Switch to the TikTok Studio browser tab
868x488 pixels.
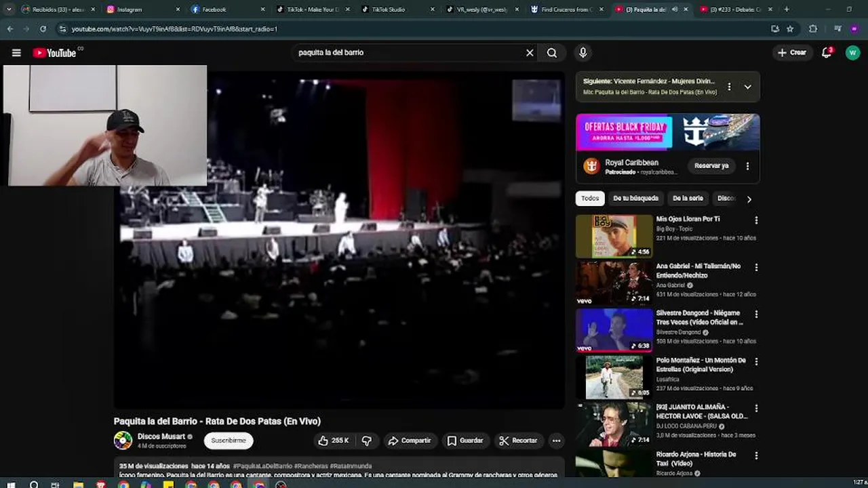[x=397, y=9]
